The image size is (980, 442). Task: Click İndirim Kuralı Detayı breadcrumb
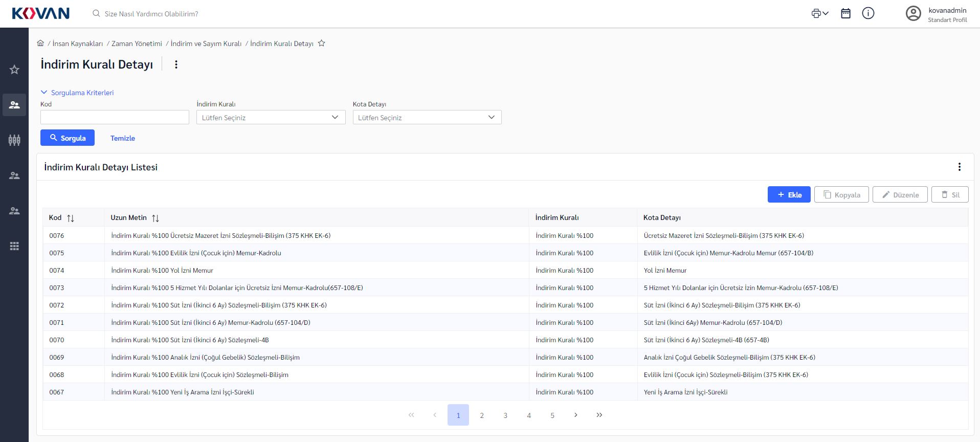point(282,43)
